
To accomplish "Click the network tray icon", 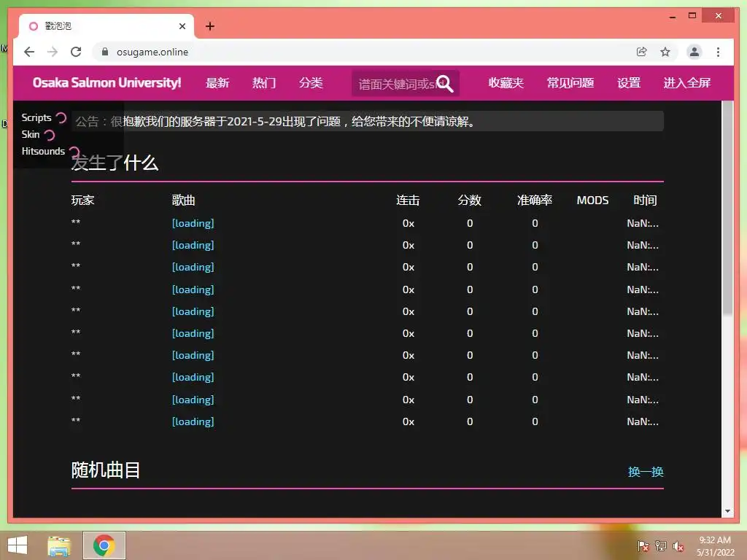I will 661,546.
